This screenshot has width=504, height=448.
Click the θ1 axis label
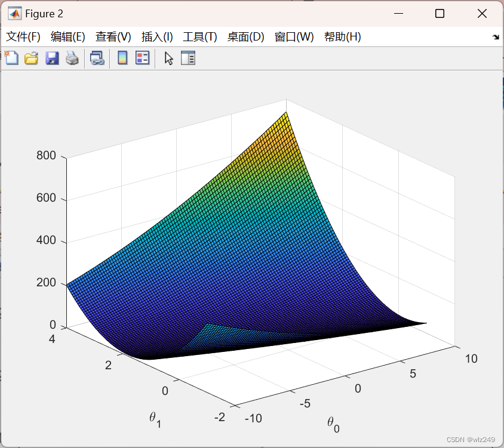tap(155, 420)
